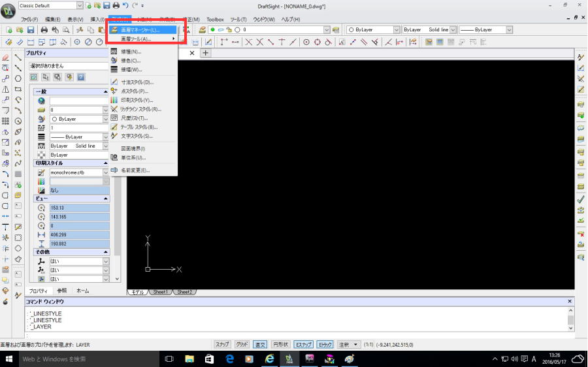Collapse the 一般 section in Properties
The height and width of the screenshot is (367, 588).
[105, 91]
